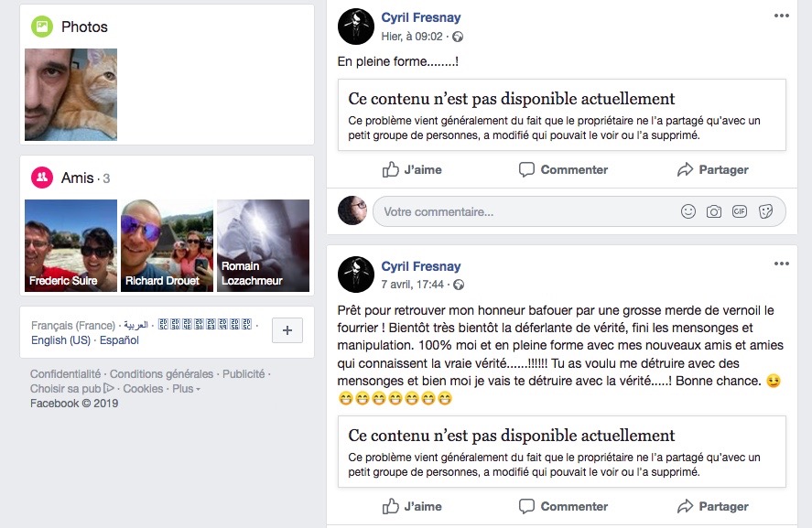The height and width of the screenshot is (528, 812).
Task: Open sticker picker in comment field
Action: pyautogui.click(x=765, y=211)
